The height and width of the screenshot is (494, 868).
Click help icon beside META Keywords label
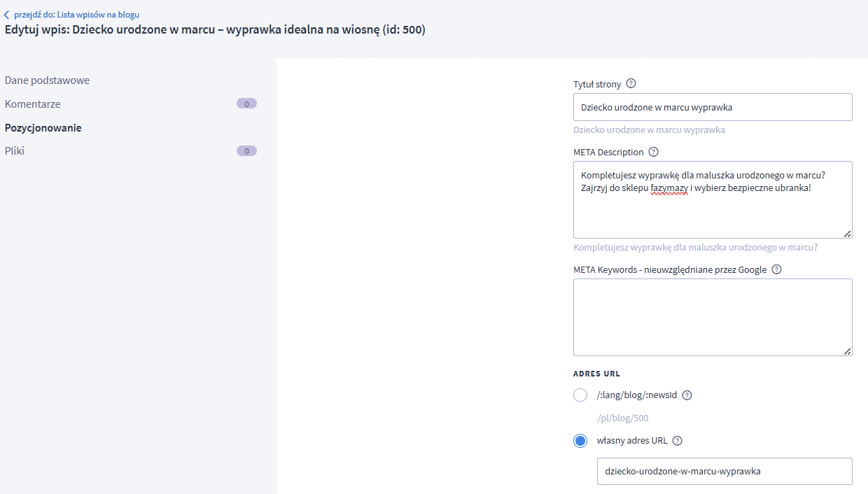[776, 269]
